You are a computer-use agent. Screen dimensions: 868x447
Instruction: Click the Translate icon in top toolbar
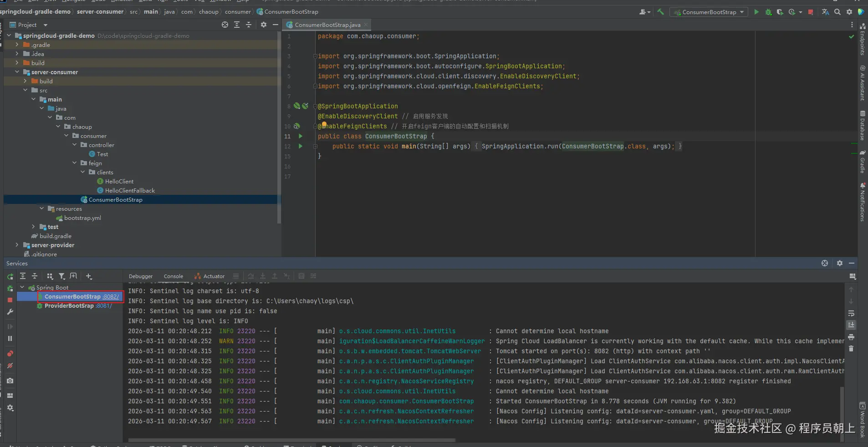coord(825,12)
